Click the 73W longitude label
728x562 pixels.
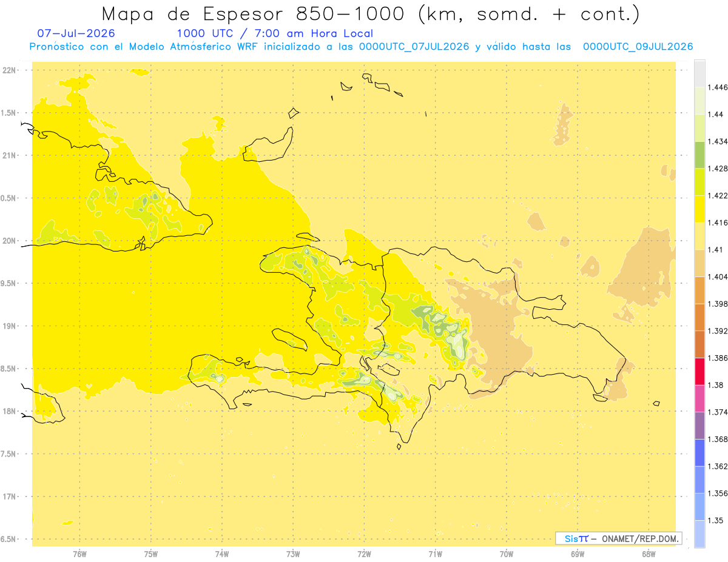(x=293, y=554)
